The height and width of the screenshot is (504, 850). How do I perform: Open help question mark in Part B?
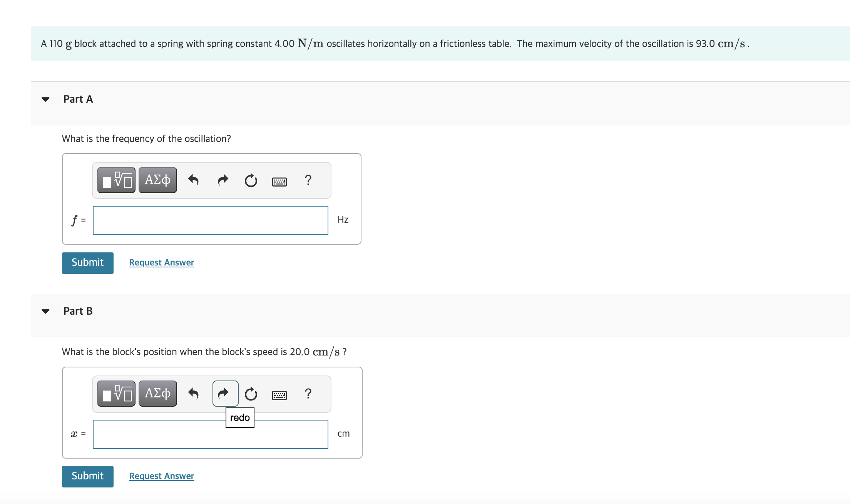(x=308, y=394)
